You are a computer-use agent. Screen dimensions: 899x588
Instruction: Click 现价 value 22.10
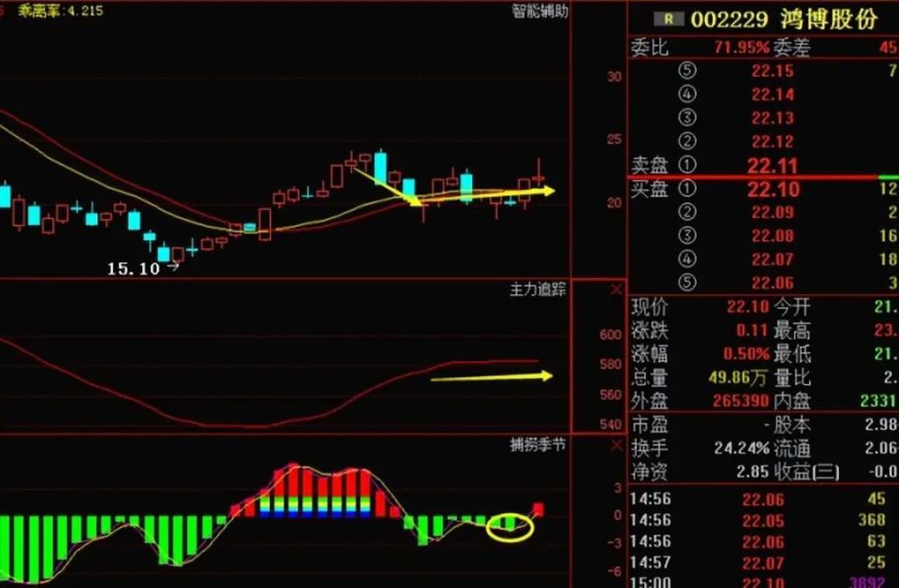tap(747, 307)
